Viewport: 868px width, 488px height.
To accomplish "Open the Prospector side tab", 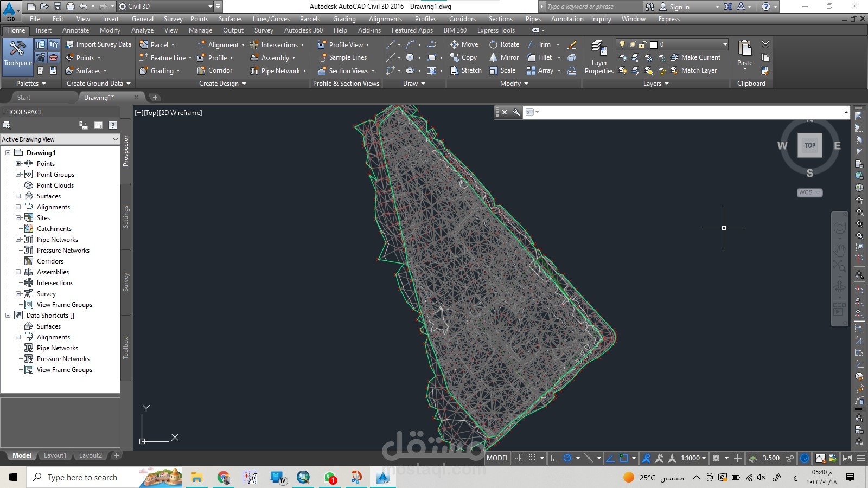I will coord(126,151).
